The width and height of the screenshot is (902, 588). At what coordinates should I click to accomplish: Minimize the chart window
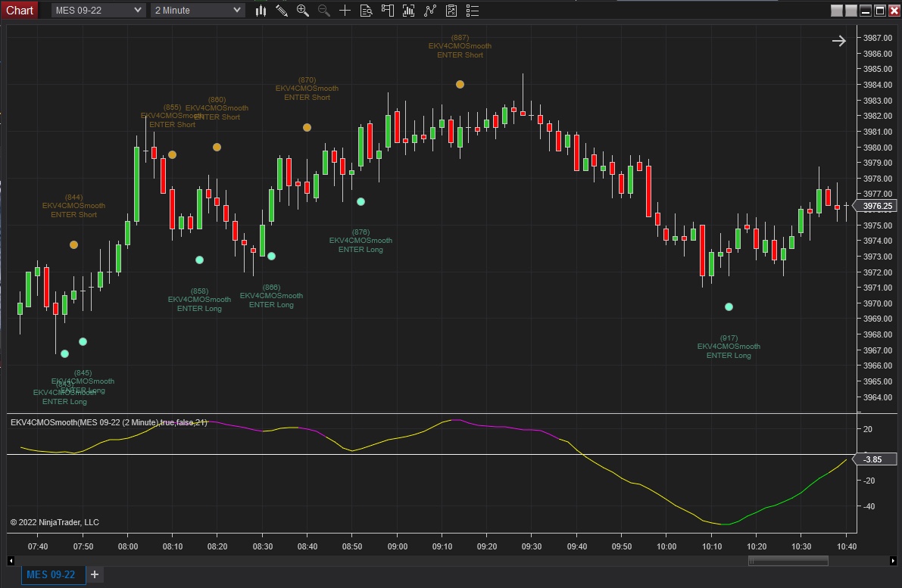point(866,11)
